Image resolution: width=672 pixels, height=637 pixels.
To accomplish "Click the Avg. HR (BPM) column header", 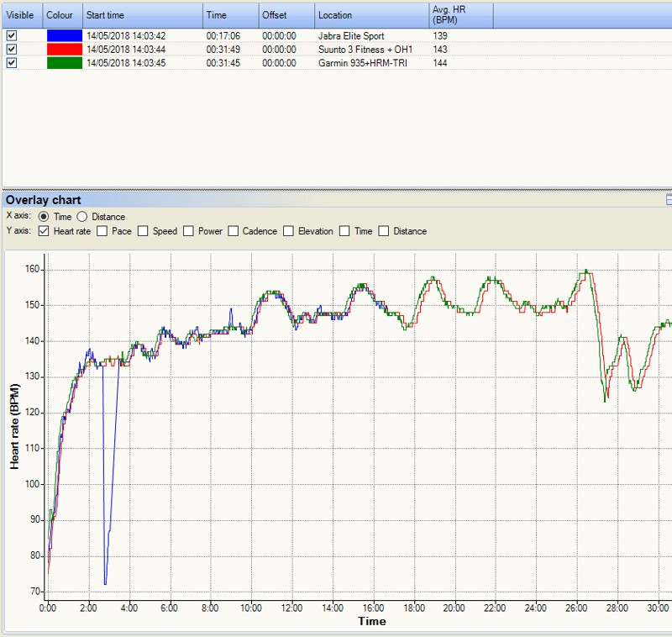I will pyautogui.click(x=460, y=15).
